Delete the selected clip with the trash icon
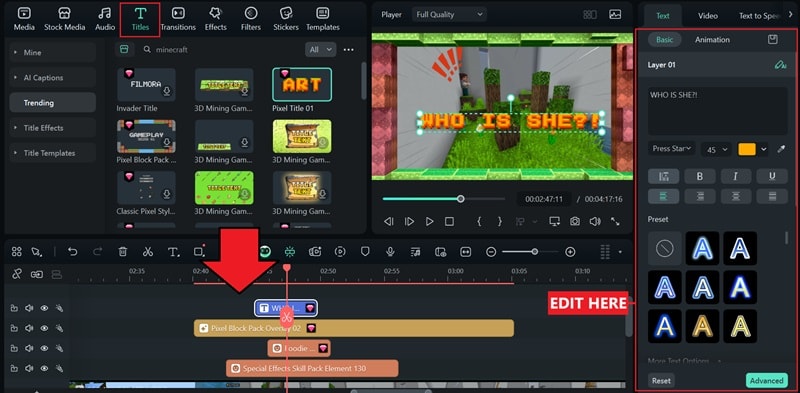800x393 pixels. 123,252
